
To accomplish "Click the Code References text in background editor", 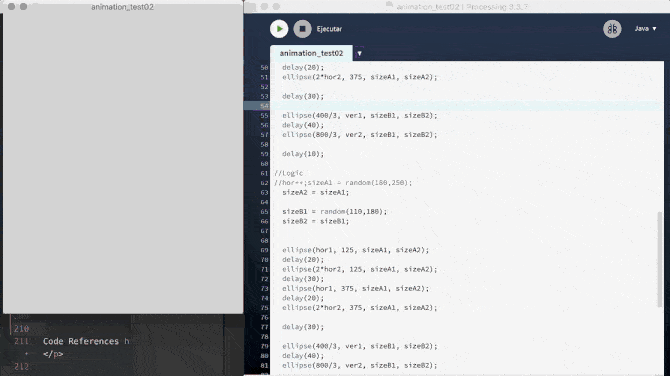I will [81, 341].
